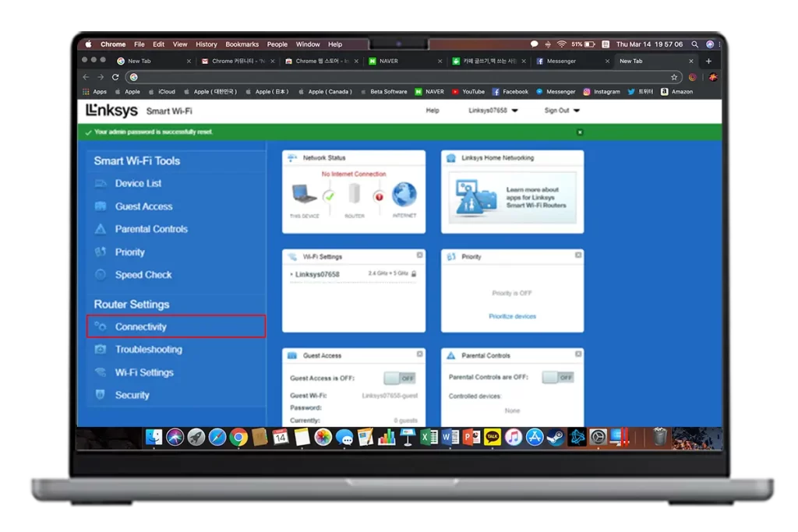Open the Sign Out dropdown
798x532 pixels.
point(562,111)
